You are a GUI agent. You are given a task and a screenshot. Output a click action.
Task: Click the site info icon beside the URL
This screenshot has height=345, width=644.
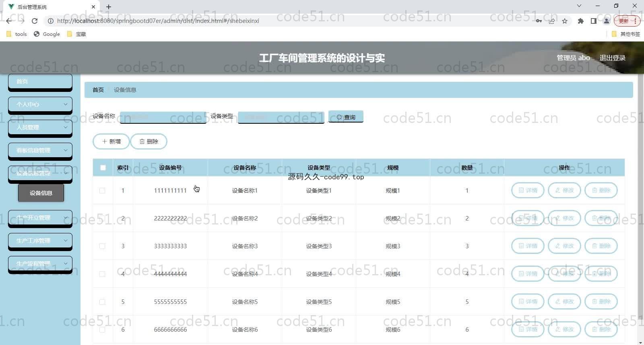tap(51, 21)
